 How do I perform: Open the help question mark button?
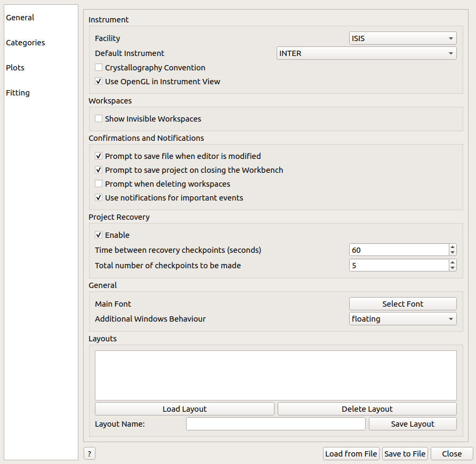click(89, 454)
